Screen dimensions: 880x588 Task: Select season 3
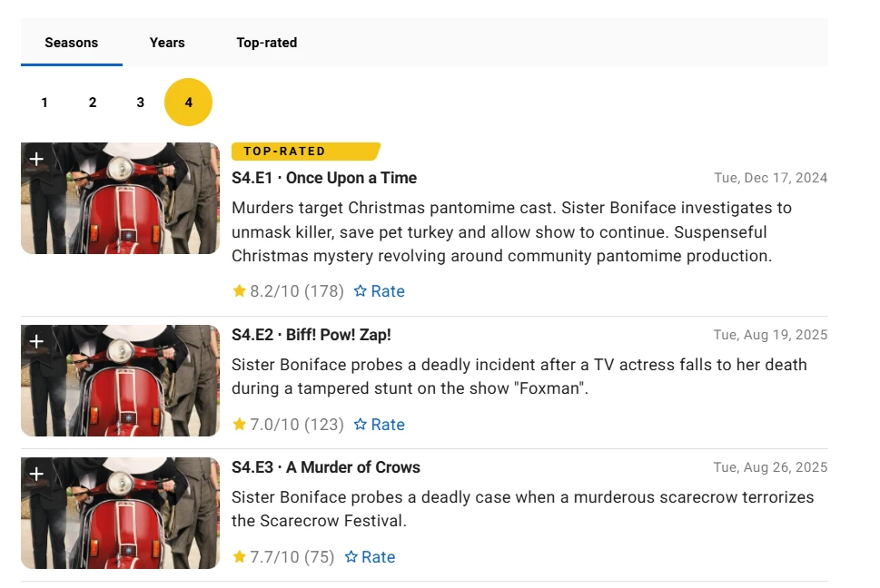[x=140, y=103]
